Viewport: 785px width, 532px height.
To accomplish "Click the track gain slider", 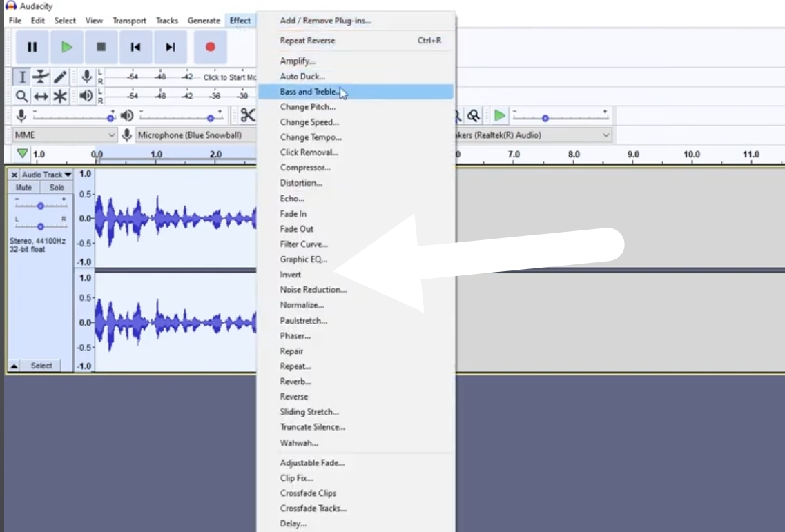I will (41, 205).
